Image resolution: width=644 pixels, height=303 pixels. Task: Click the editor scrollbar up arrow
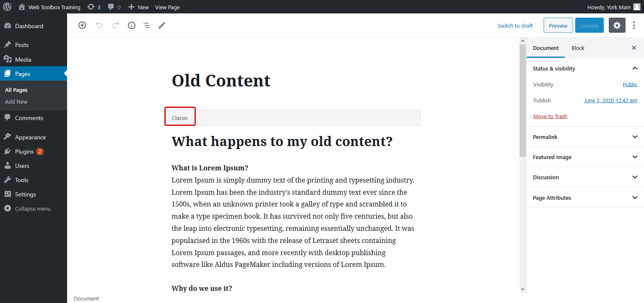[522, 41]
